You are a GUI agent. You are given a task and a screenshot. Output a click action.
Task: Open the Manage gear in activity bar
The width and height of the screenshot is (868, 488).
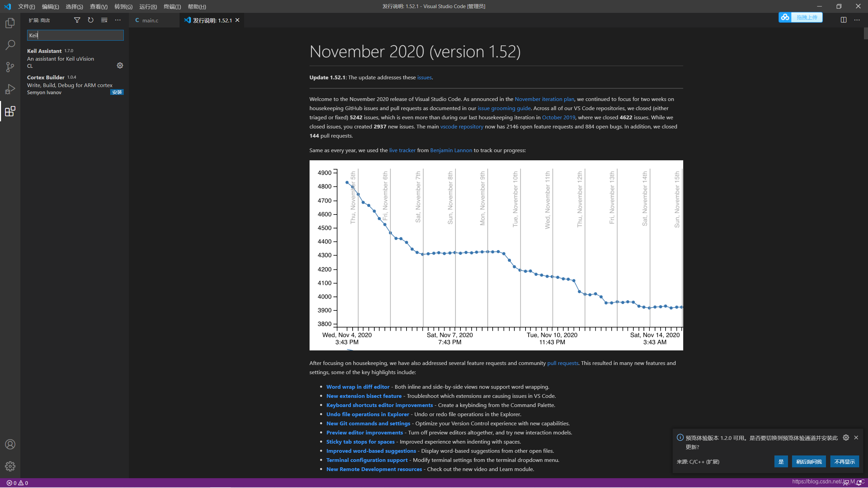click(10, 466)
